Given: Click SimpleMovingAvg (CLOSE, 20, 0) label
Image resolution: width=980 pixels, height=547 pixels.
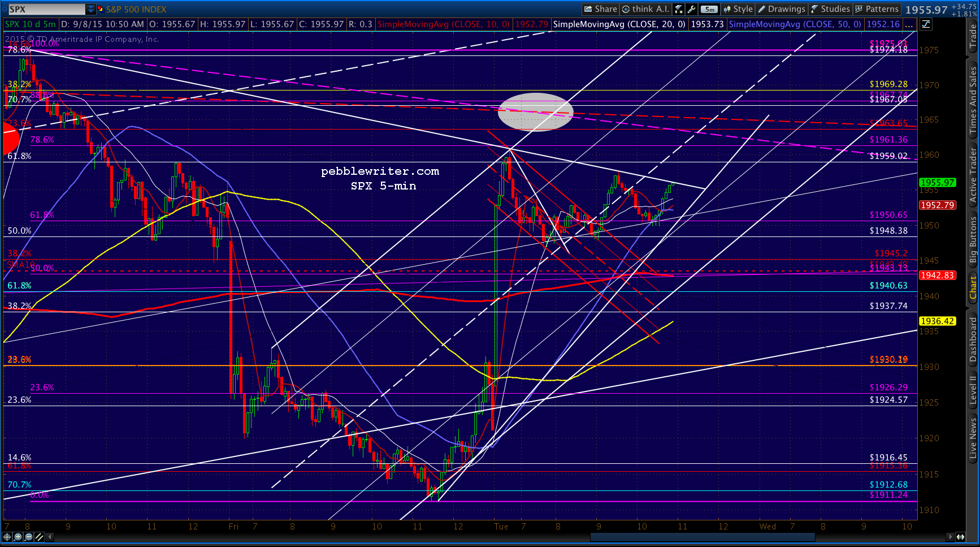Looking at the screenshot, I should click(x=619, y=24).
